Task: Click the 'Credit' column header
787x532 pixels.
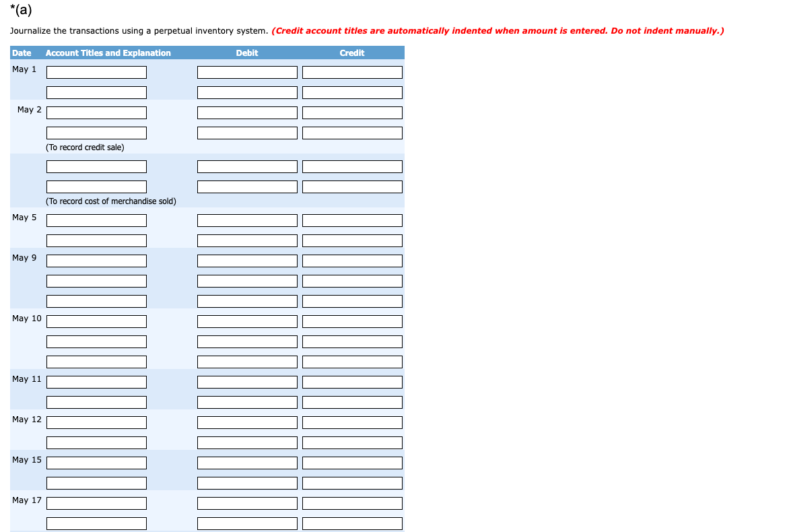Action: (352, 53)
